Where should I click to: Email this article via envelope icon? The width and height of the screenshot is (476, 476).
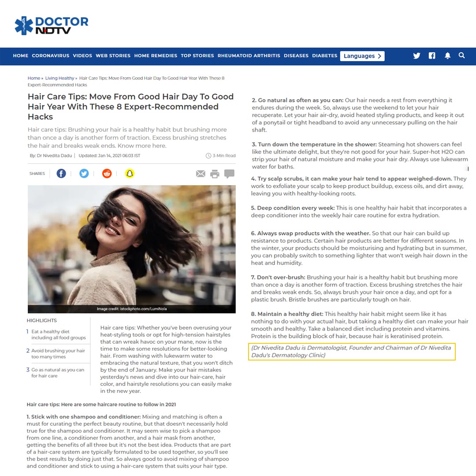point(201,174)
